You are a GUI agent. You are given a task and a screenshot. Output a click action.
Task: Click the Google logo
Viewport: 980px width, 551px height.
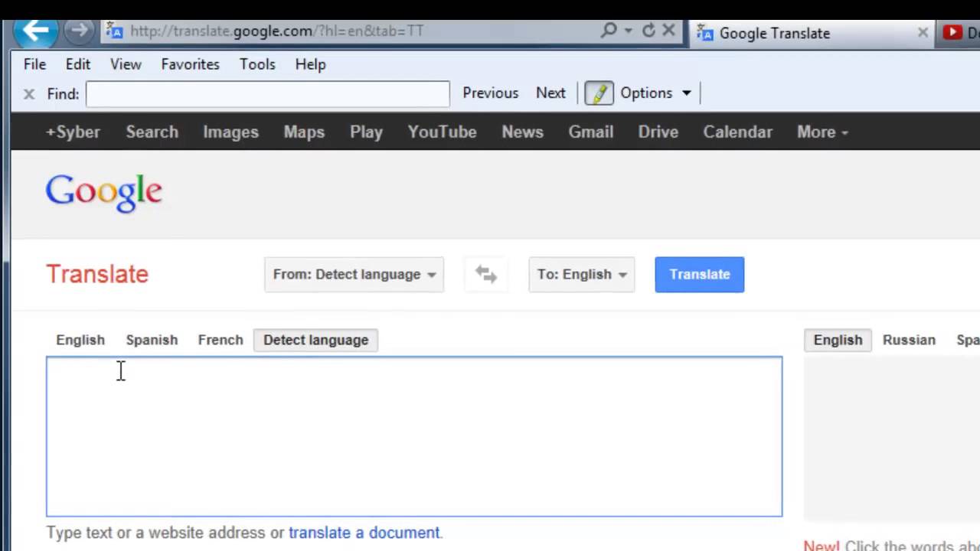(103, 193)
